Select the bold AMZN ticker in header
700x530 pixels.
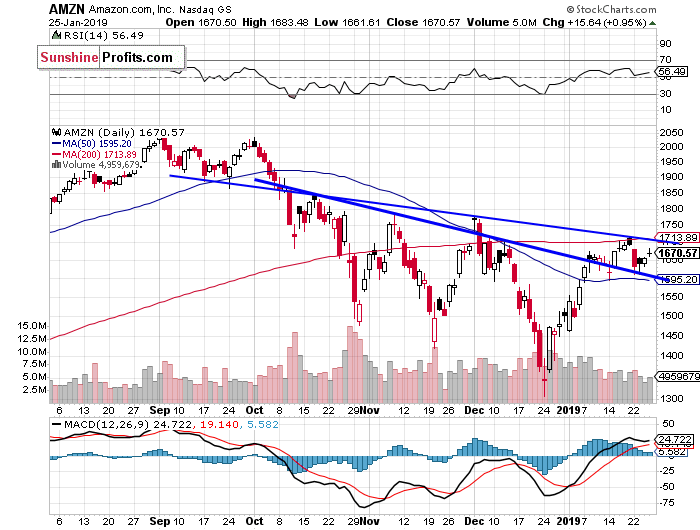coord(67,9)
